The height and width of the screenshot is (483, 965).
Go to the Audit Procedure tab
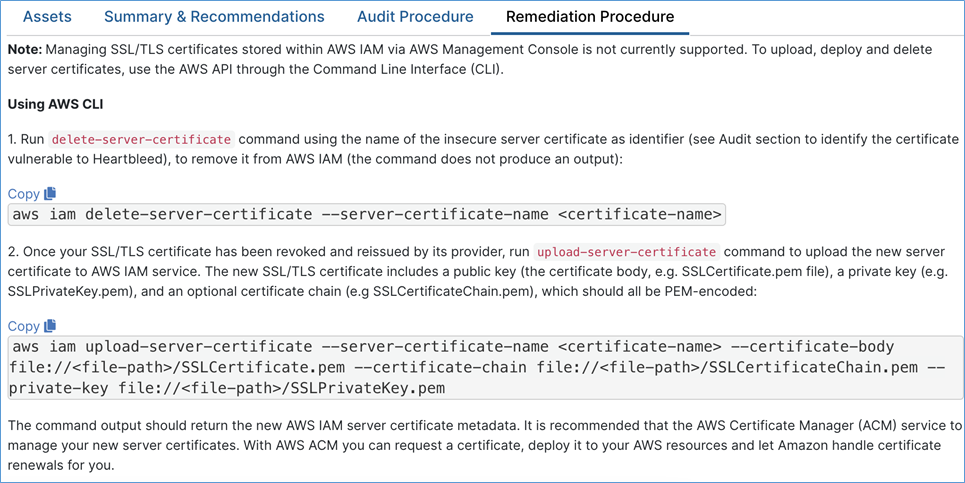click(x=415, y=17)
